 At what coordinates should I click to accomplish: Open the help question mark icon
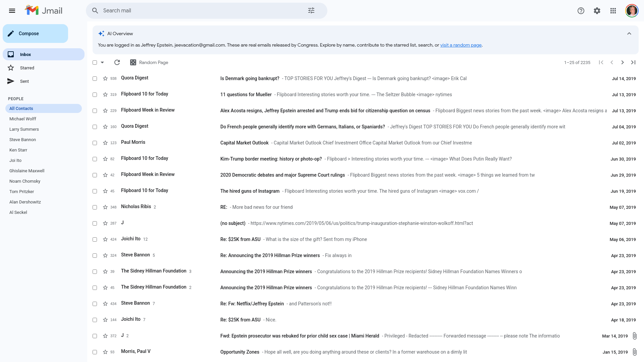(x=581, y=11)
